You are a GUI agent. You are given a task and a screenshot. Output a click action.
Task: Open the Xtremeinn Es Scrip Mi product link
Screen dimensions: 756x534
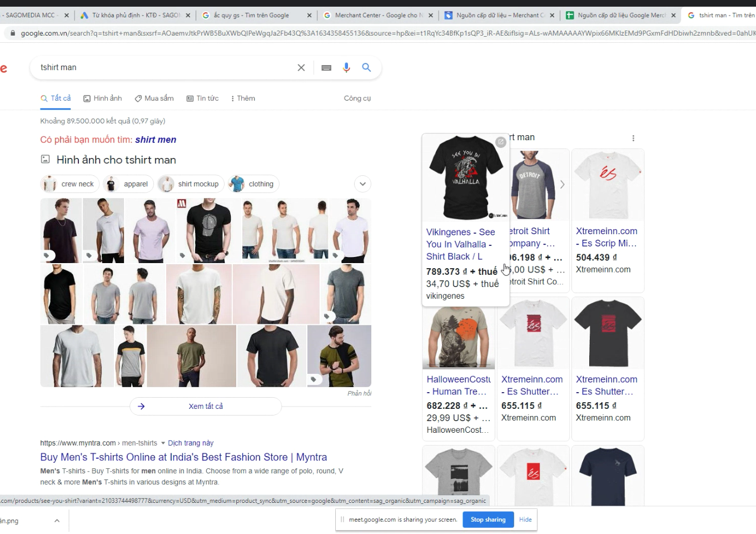coord(606,237)
